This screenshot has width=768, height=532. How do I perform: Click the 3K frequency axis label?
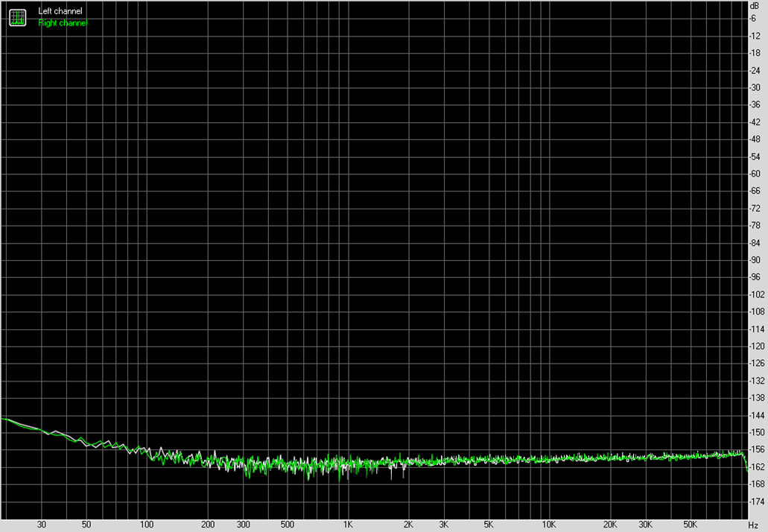pyautogui.click(x=444, y=525)
